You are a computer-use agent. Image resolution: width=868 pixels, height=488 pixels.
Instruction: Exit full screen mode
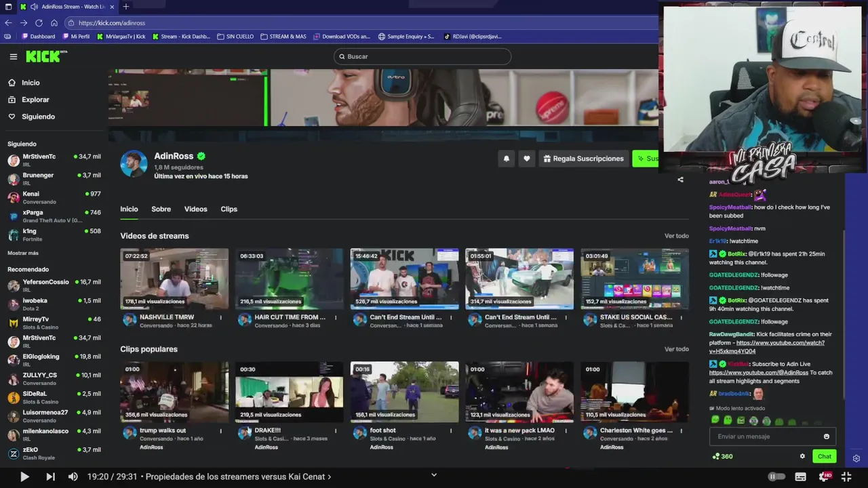click(846, 476)
